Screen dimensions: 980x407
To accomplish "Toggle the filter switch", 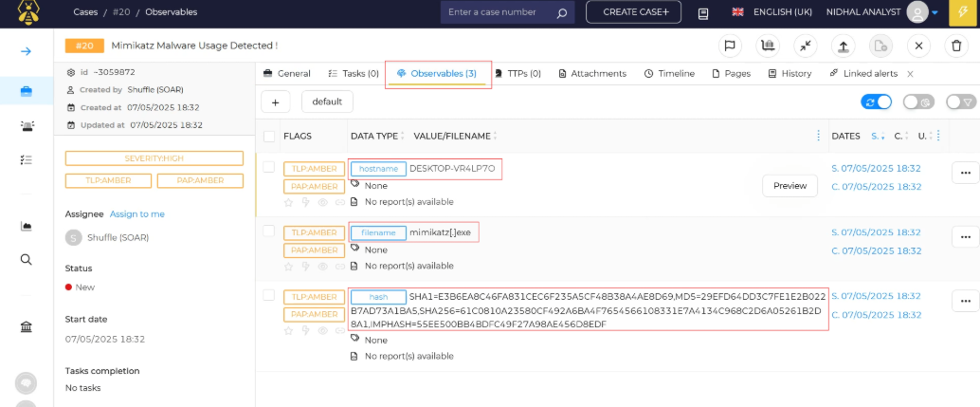I will pyautogui.click(x=960, y=102).
